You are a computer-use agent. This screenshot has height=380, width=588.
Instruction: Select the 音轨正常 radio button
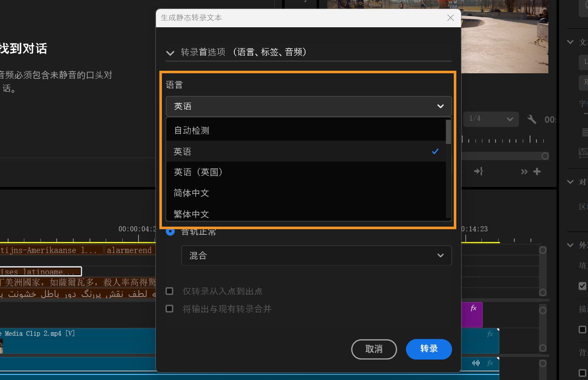click(170, 231)
